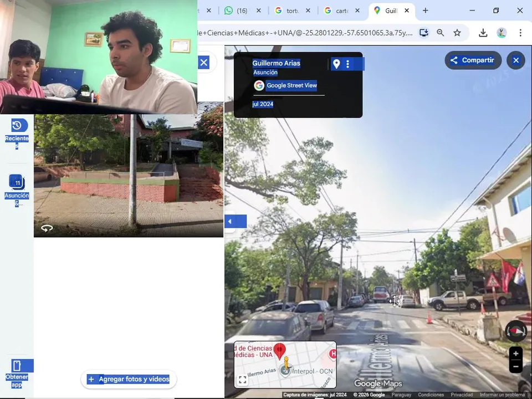Click the Asunción subtitle text
The height and width of the screenshot is (399, 532).
click(x=265, y=72)
